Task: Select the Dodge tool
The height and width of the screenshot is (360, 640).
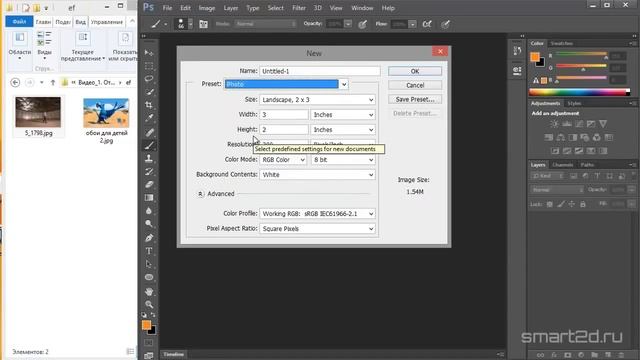Action: [x=149, y=224]
